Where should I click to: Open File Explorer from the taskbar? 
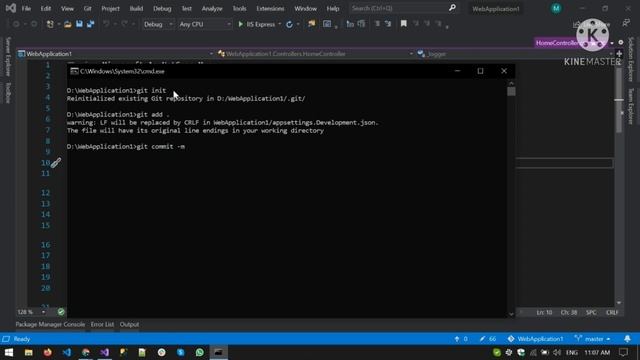[29, 353]
